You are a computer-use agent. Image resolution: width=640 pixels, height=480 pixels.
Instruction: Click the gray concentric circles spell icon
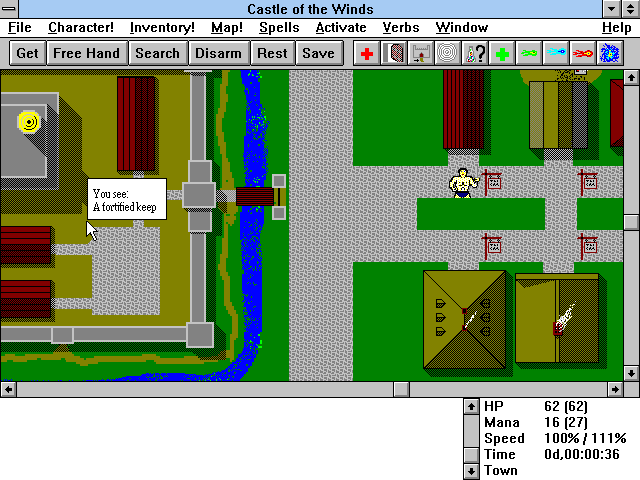[447, 53]
